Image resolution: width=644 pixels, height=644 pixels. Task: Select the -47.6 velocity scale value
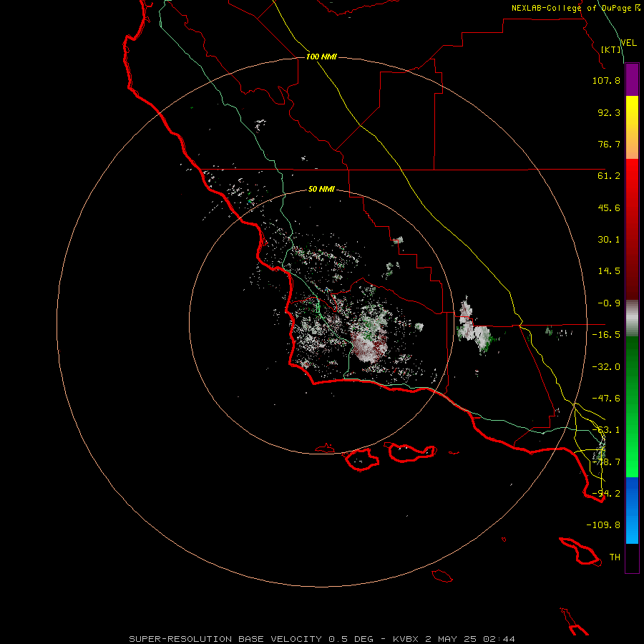coord(606,399)
